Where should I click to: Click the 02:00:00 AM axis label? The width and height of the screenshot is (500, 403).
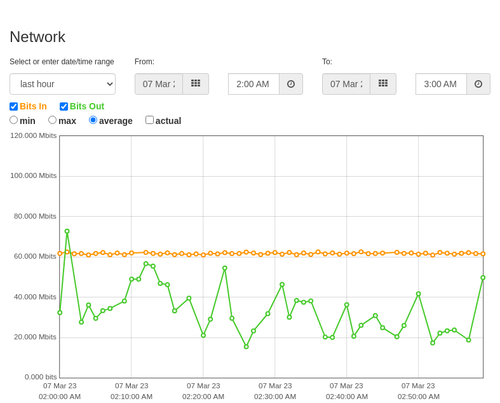pos(60,397)
